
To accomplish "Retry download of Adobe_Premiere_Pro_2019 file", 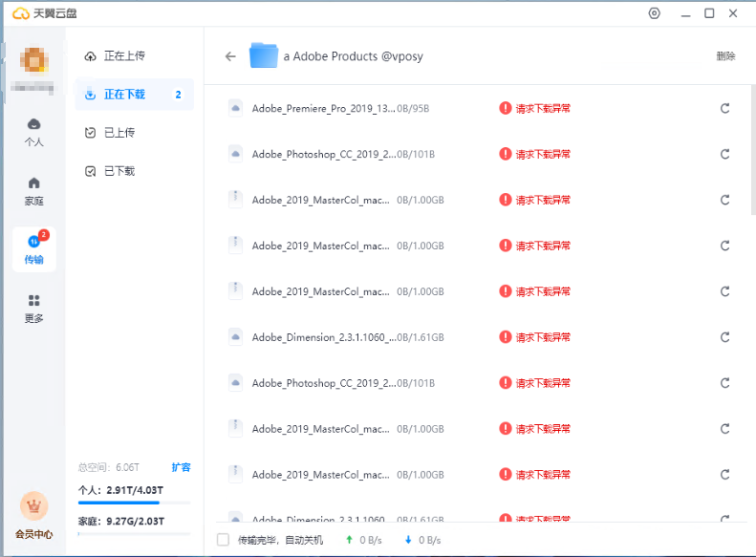I will click(x=724, y=108).
